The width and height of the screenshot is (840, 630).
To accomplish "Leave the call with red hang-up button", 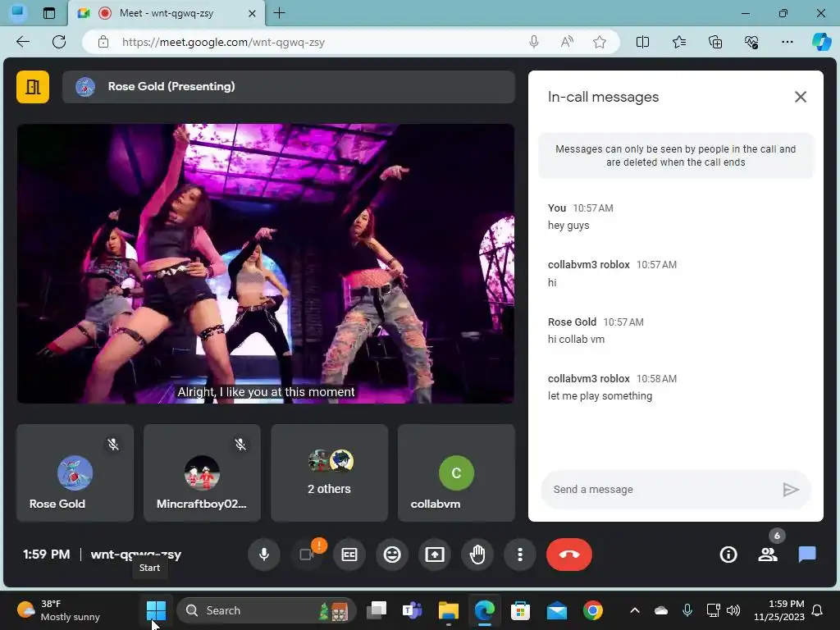I will 569,555.
